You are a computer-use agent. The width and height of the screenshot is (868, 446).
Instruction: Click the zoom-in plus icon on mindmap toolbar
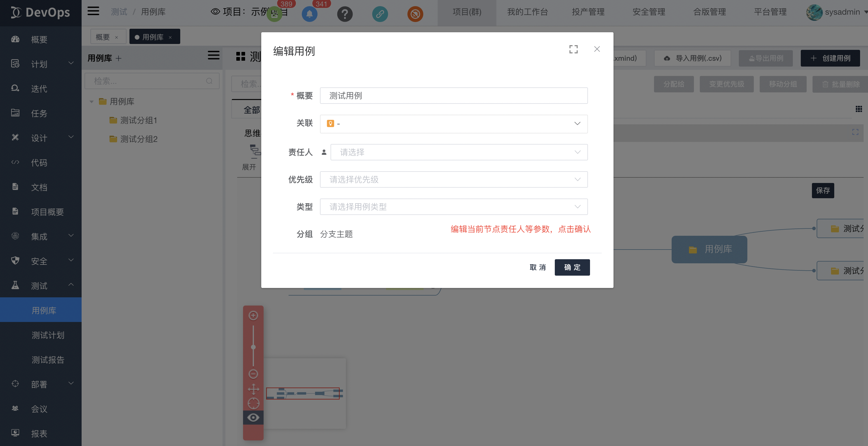coord(253,316)
